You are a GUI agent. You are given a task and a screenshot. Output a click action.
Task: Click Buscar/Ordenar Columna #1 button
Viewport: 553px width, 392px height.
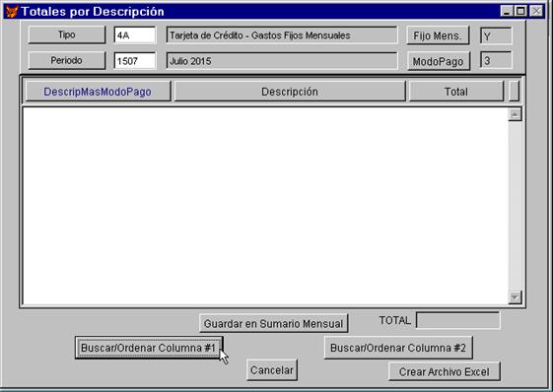[149, 348]
